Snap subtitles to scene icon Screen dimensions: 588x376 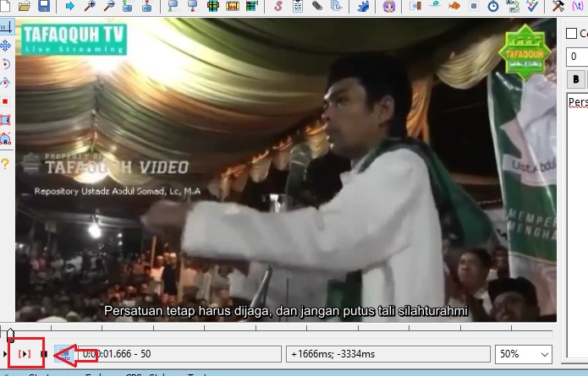pyautogui.click(x=233, y=6)
